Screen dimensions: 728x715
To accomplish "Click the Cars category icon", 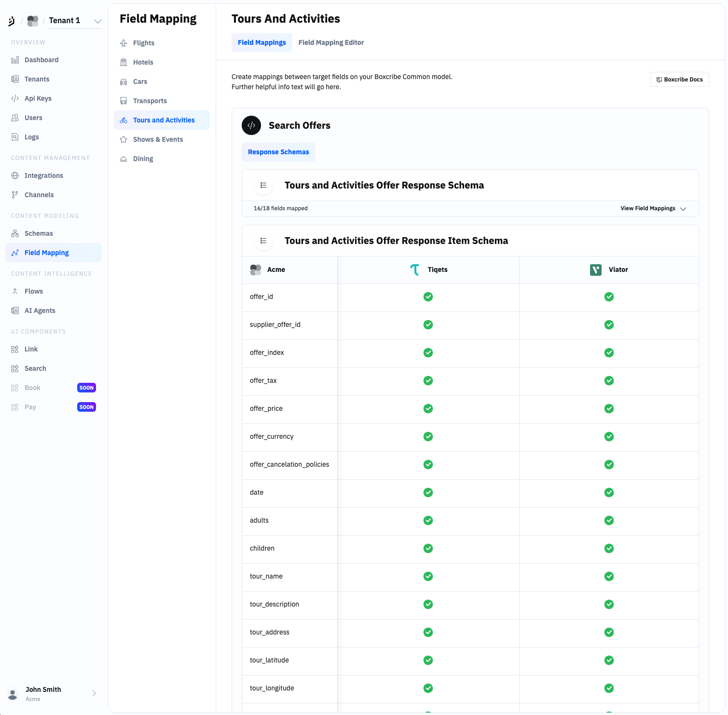I will [x=124, y=81].
